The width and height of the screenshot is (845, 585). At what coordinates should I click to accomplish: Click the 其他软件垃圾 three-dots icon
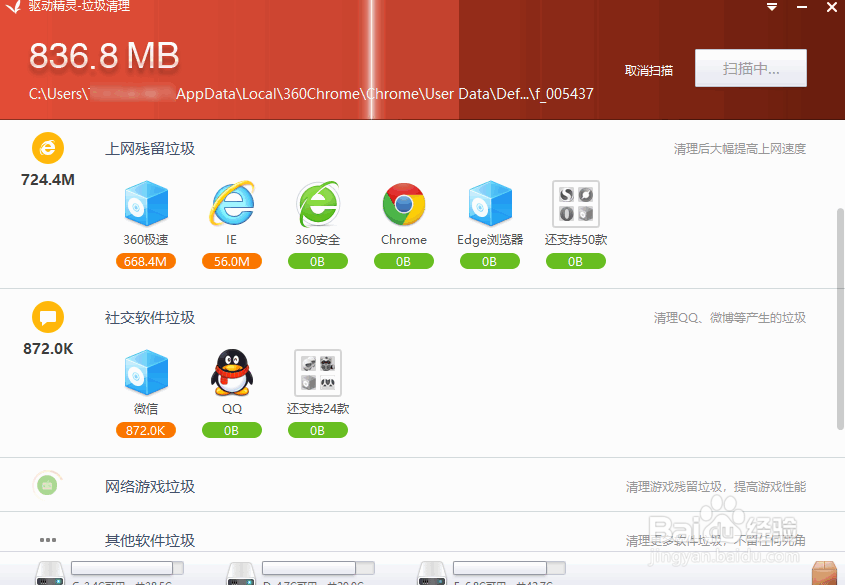[x=48, y=540]
